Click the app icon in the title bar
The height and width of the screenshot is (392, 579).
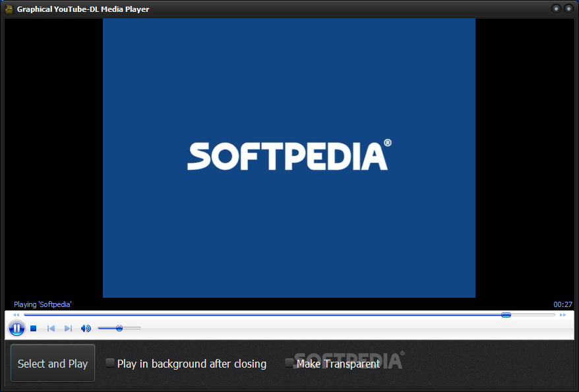point(9,9)
